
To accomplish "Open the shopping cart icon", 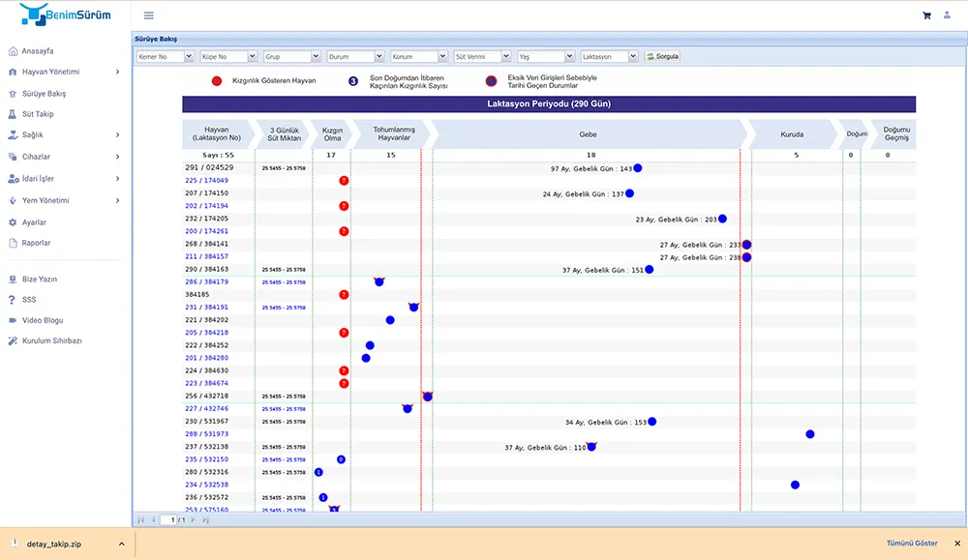I will click(926, 15).
